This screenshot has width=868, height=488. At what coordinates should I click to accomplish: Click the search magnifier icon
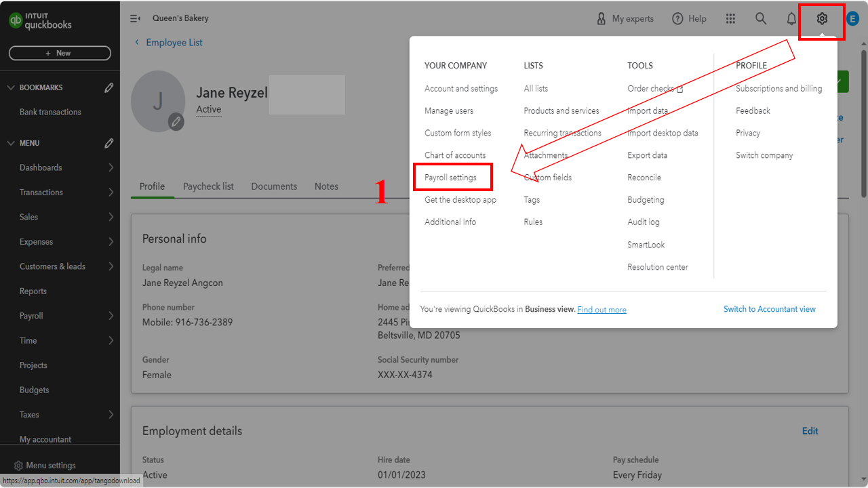tap(761, 19)
